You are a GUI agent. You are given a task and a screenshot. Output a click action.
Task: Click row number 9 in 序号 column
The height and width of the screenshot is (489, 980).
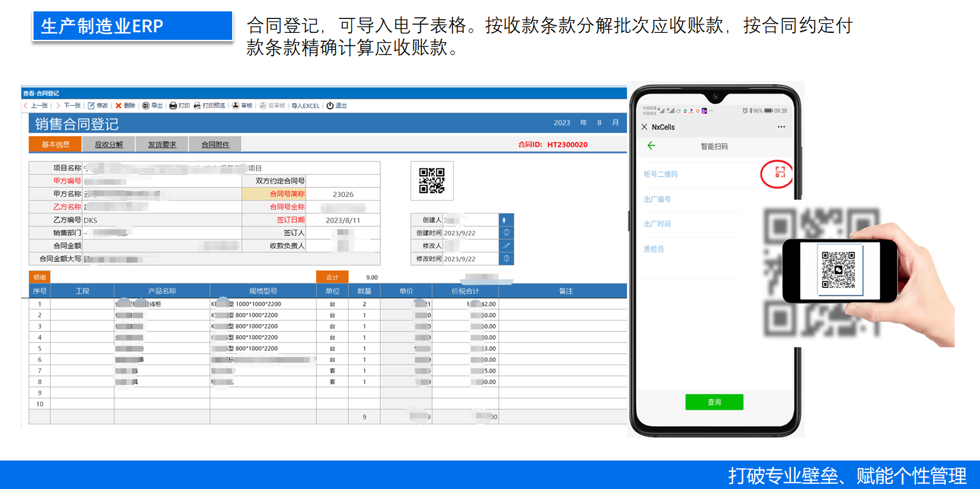click(40, 393)
